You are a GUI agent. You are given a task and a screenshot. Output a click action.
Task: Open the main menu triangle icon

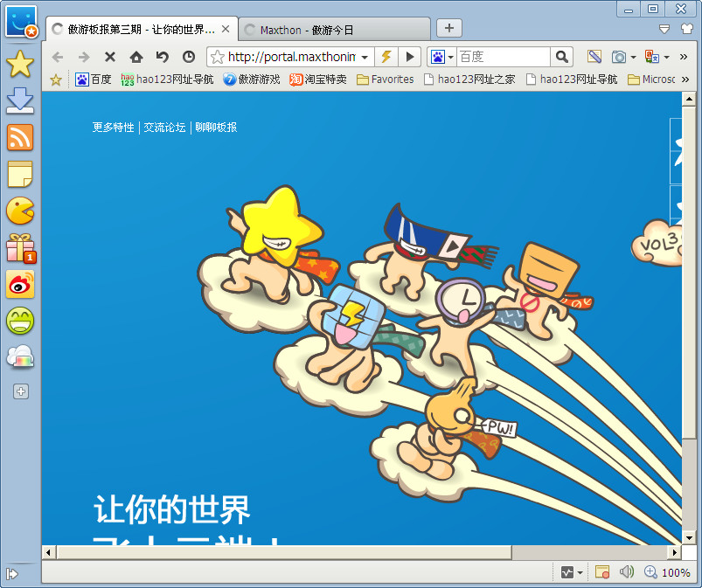664,29
